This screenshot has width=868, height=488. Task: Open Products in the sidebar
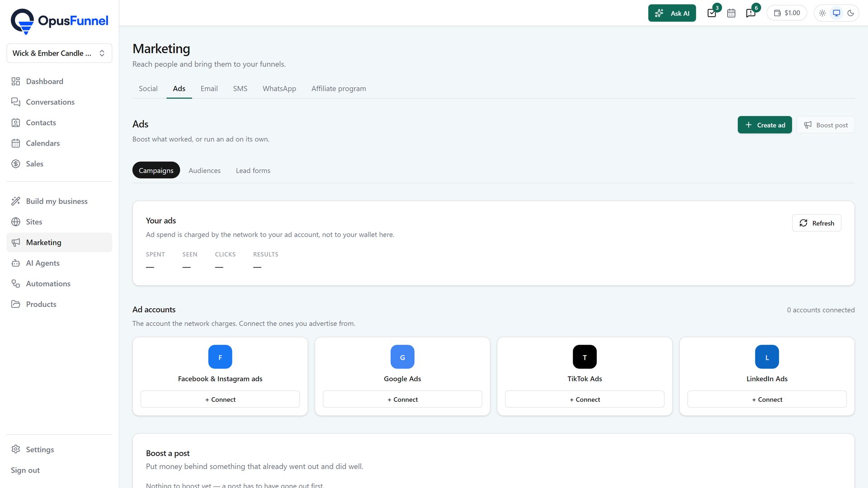point(59,305)
